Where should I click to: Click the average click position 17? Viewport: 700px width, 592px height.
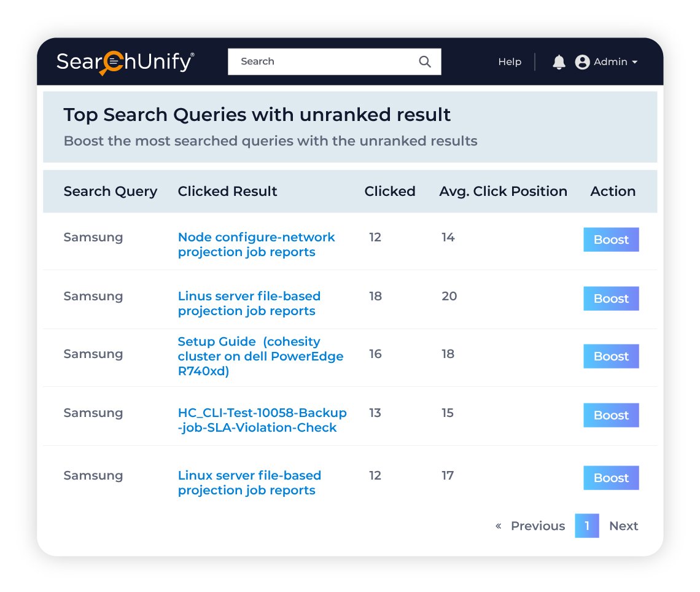tap(447, 475)
